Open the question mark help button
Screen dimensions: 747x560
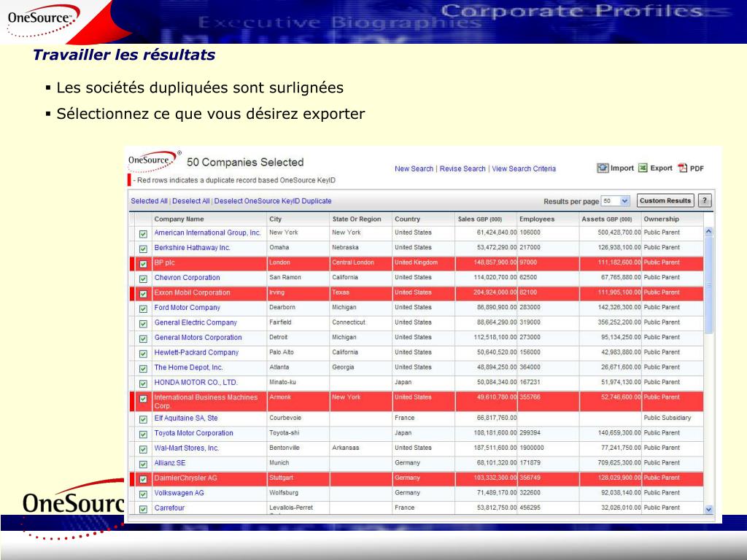(x=705, y=201)
